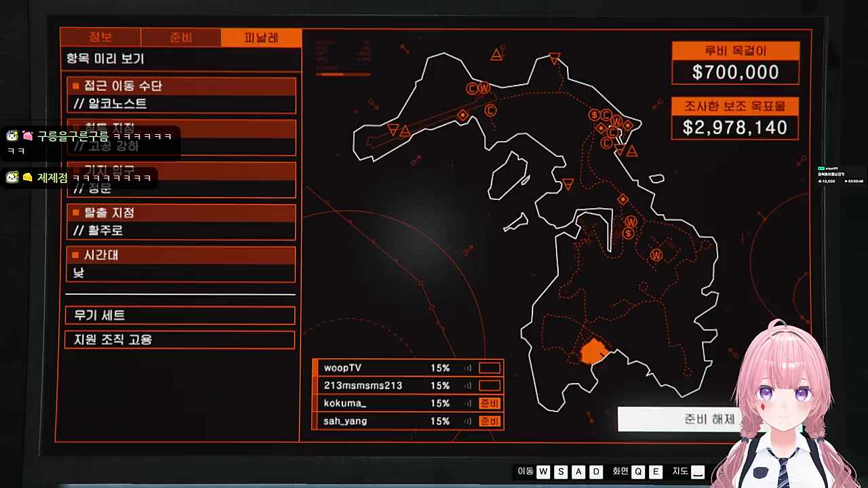Click the W key hint
The width and height of the screenshot is (868, 488).
(543, 472)
